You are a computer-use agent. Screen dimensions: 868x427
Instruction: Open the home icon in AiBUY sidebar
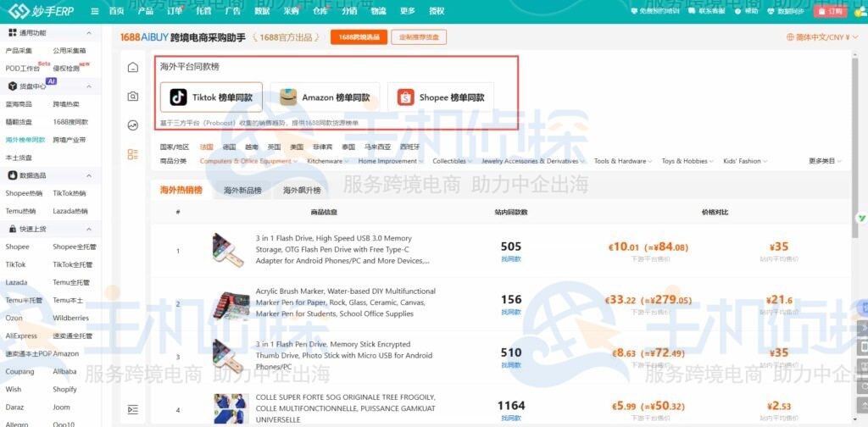point(133,68)
